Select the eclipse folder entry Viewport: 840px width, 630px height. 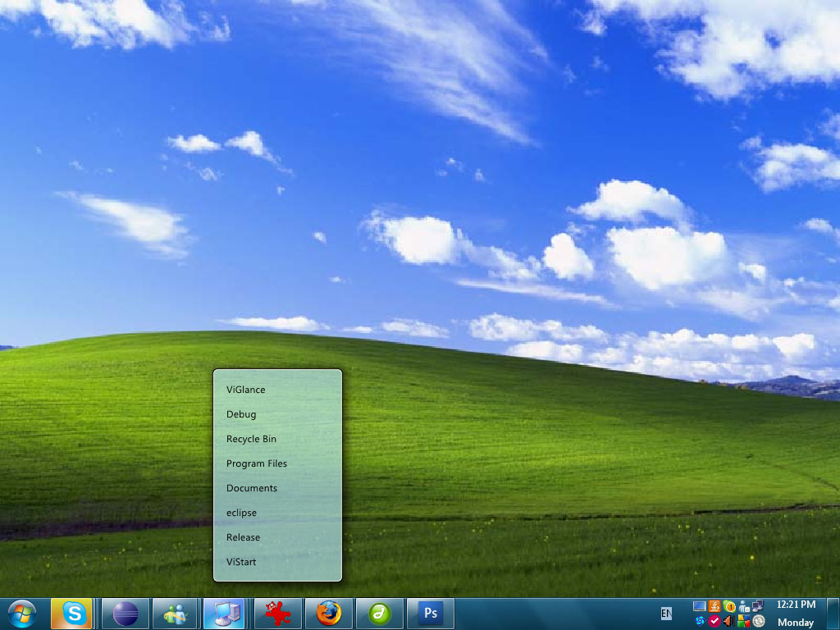241,513
